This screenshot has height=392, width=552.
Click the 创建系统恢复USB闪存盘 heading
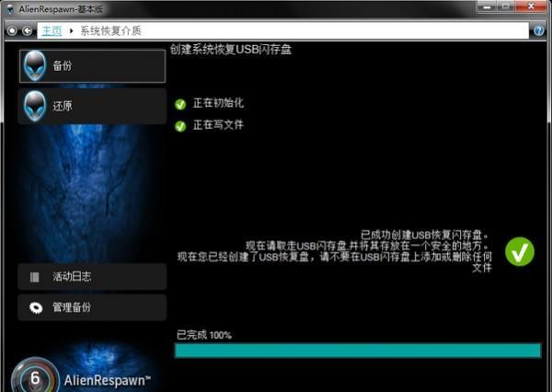pyautogui.click(x=231, y=50)
